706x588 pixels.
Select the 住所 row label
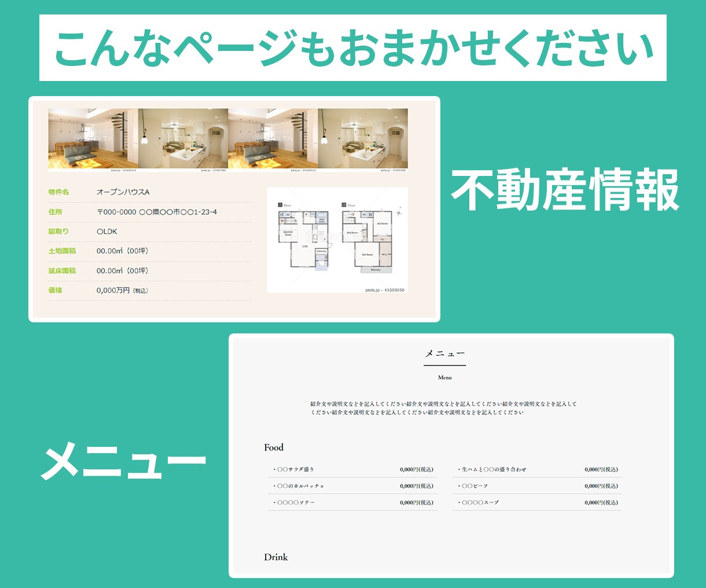[x=55, y=212]
